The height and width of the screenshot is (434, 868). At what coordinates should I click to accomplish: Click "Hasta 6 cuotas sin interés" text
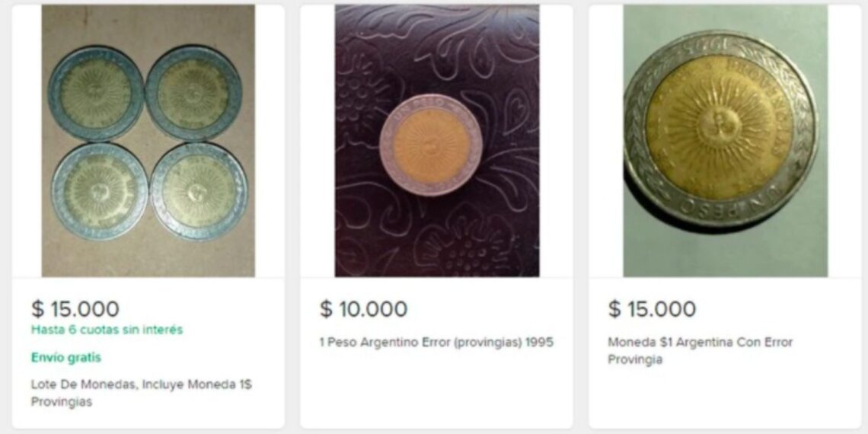[107, 330]
